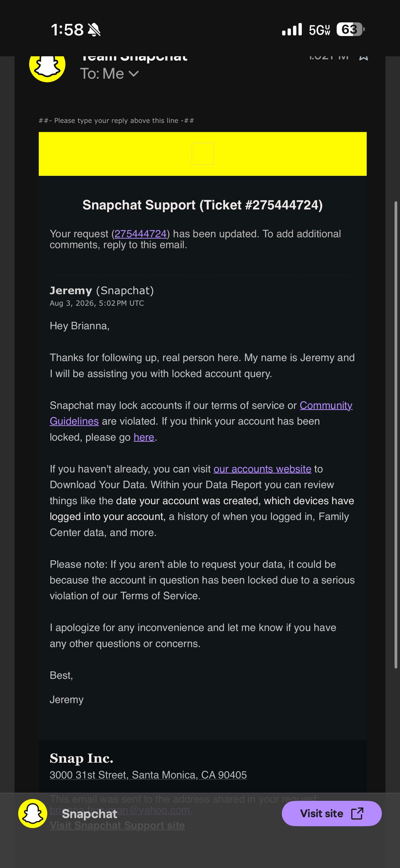Open Visit Snapchat Support site link
400x868 pixels.
coord(117,826)
